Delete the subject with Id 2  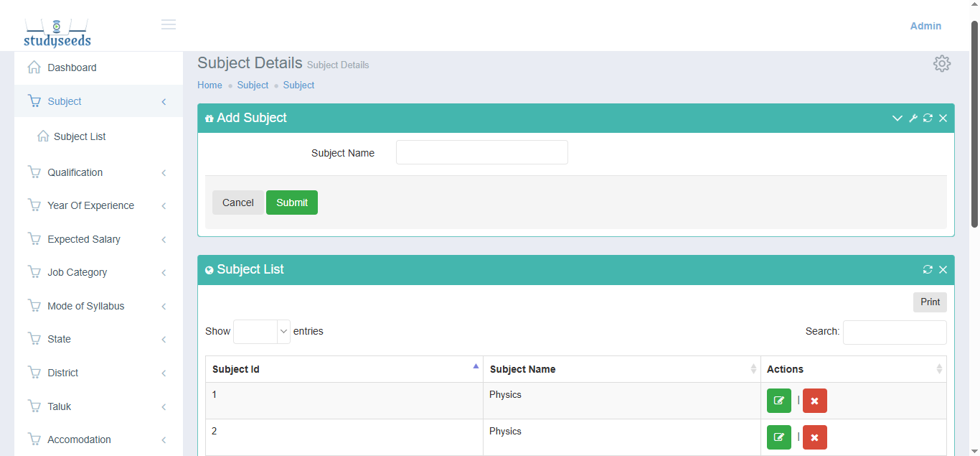(814, 437)
